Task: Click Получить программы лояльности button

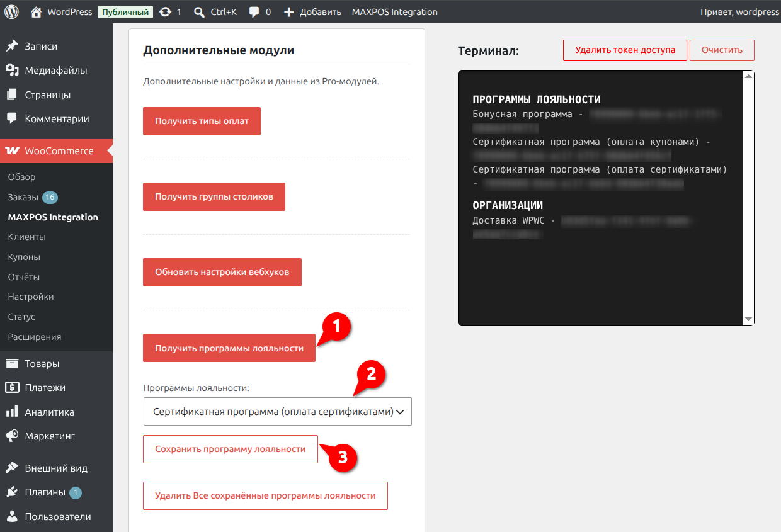Action: (229, 348)
